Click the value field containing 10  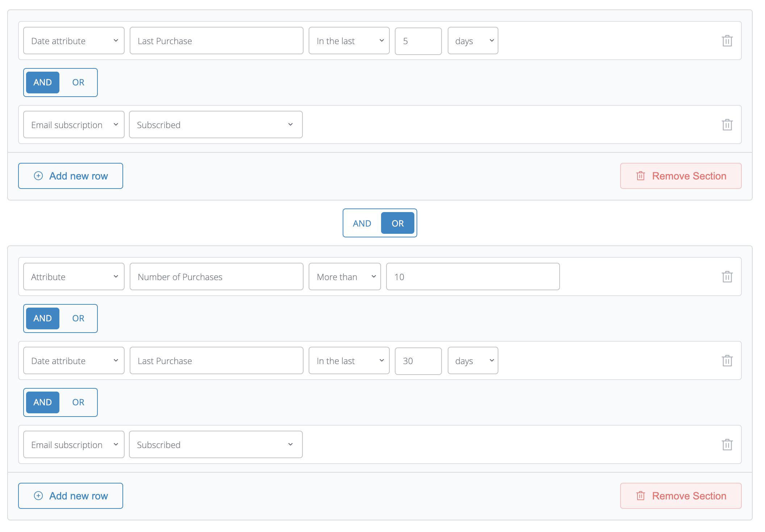(473, 277)
